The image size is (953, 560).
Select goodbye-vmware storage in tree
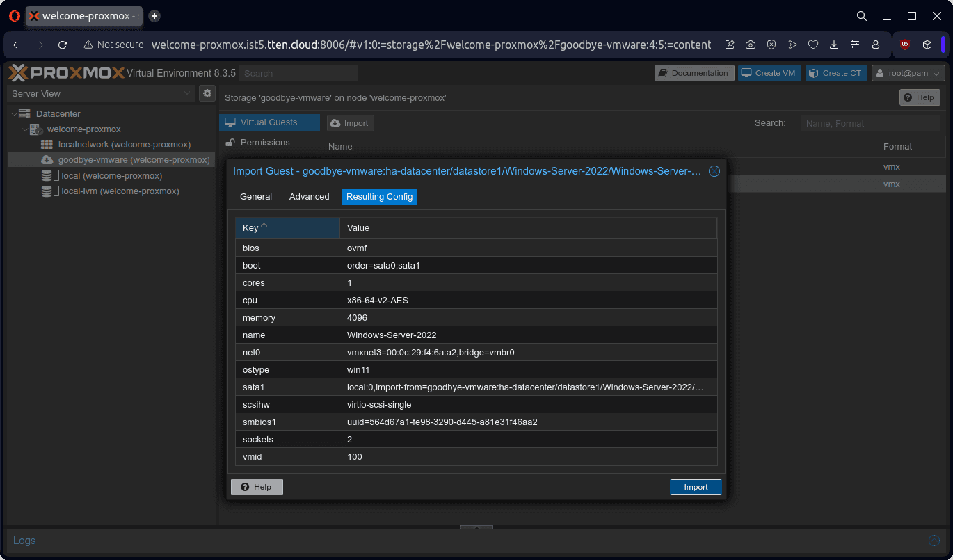pos(111,160)
